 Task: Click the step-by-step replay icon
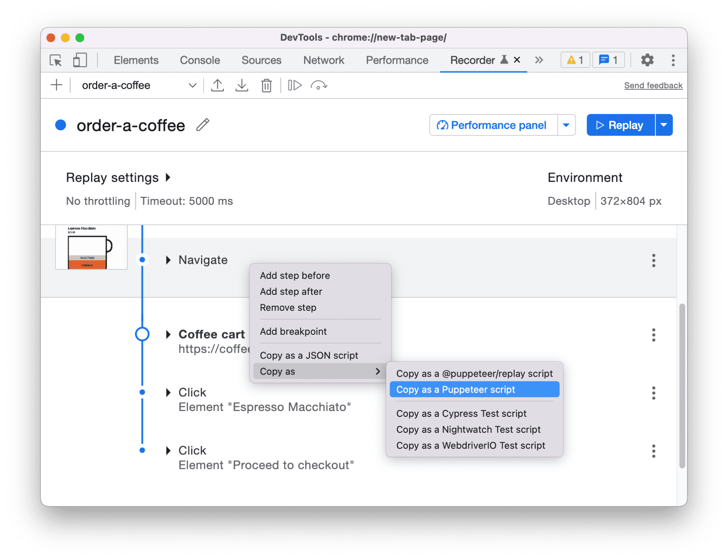click(293, 85)
